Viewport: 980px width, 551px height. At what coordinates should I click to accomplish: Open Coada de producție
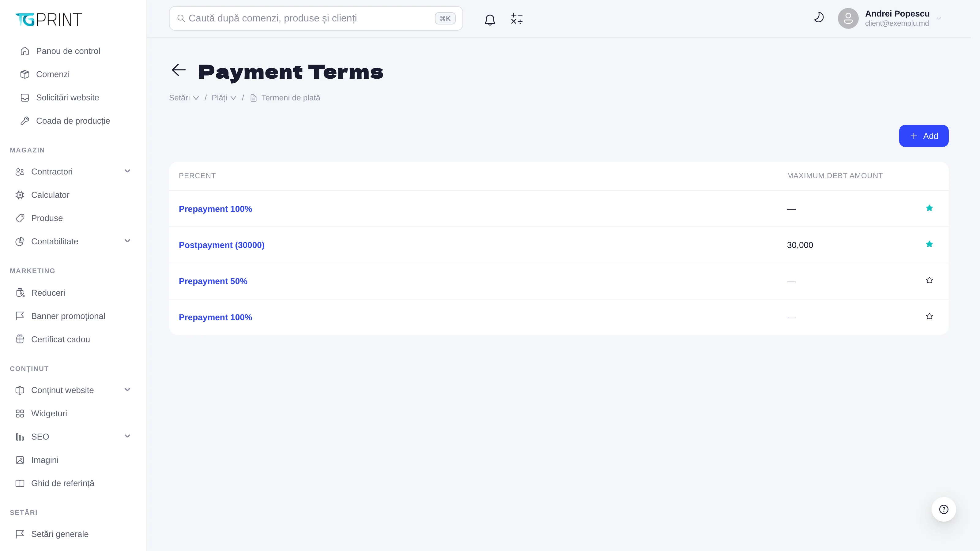(73, 121)
